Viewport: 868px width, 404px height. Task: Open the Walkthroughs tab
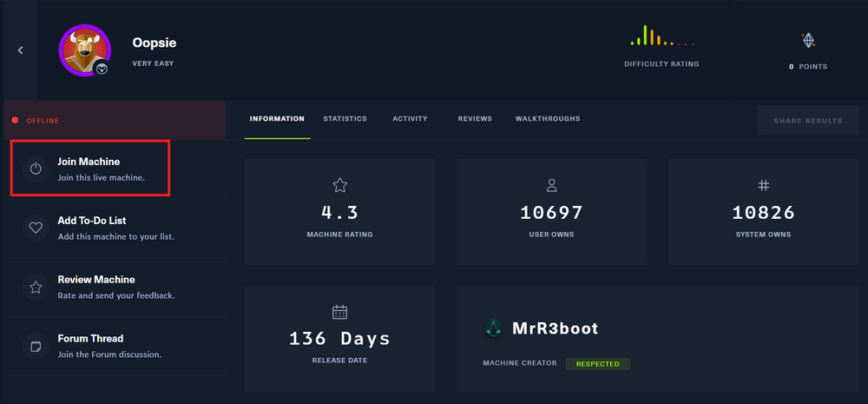coord(548,119)
